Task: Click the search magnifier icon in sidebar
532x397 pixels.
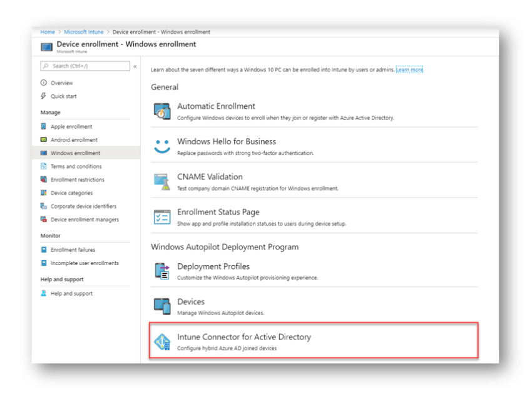Action: pyautogui.click(x=46, y=66)
